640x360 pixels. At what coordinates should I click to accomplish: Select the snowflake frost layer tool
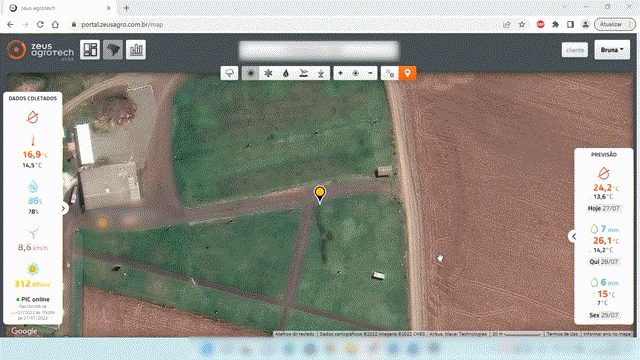click(268, 73)
